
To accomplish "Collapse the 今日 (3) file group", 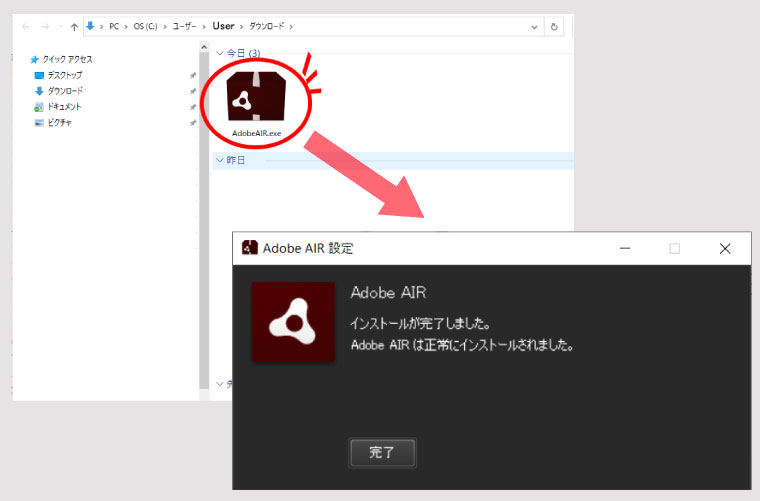I will click(220, 52).
